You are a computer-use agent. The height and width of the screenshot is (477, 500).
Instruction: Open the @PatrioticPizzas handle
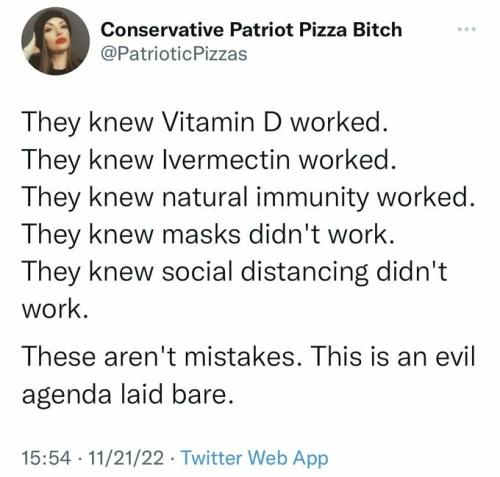[x=174, y=54]
